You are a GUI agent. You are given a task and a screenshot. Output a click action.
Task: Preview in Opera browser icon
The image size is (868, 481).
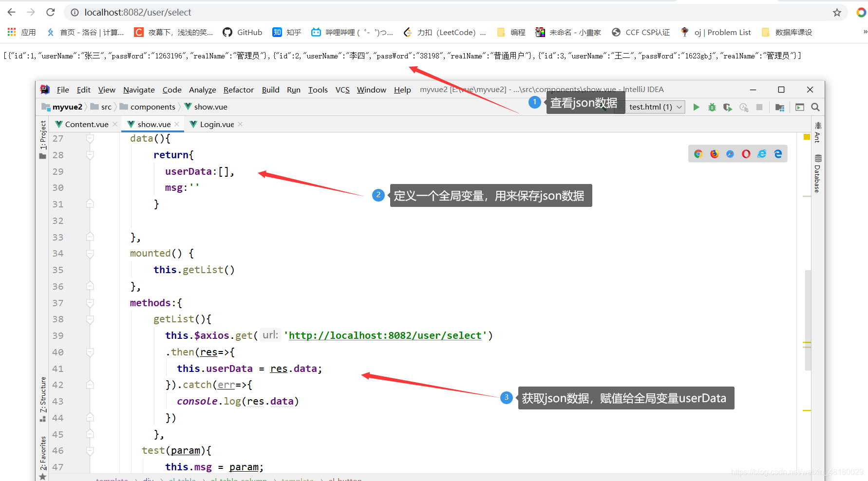coord(746,154)
